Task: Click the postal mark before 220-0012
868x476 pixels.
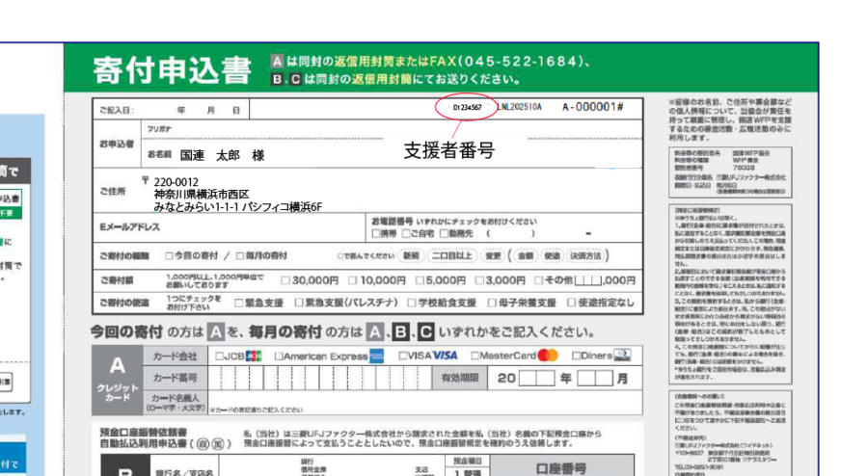Action: tap(145, 179)
